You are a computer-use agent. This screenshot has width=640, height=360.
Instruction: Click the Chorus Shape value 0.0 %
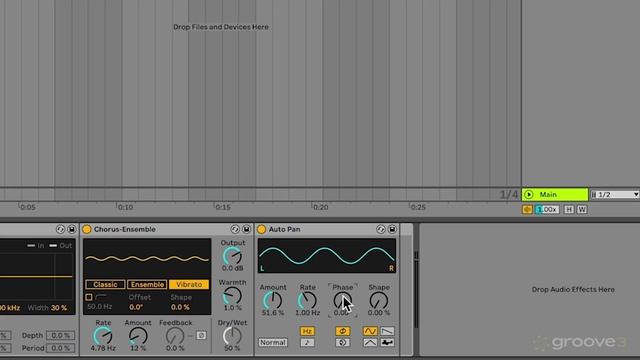click(180, 307)
